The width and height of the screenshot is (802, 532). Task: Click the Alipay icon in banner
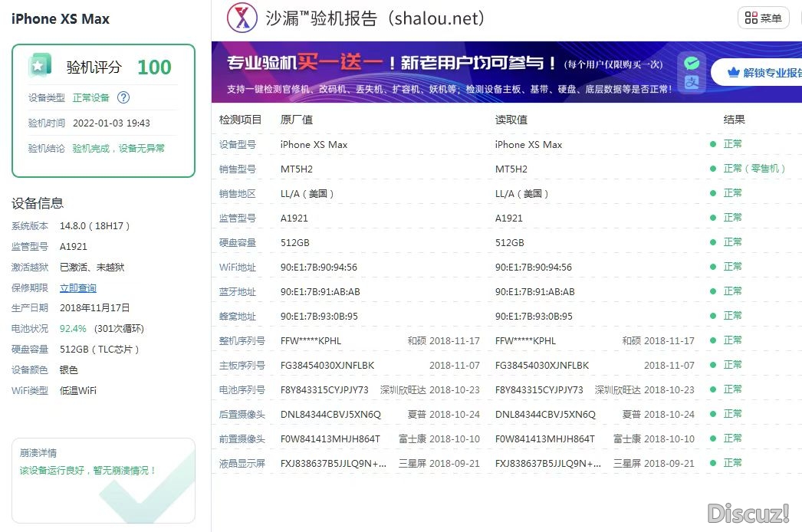tap(692, 83)
